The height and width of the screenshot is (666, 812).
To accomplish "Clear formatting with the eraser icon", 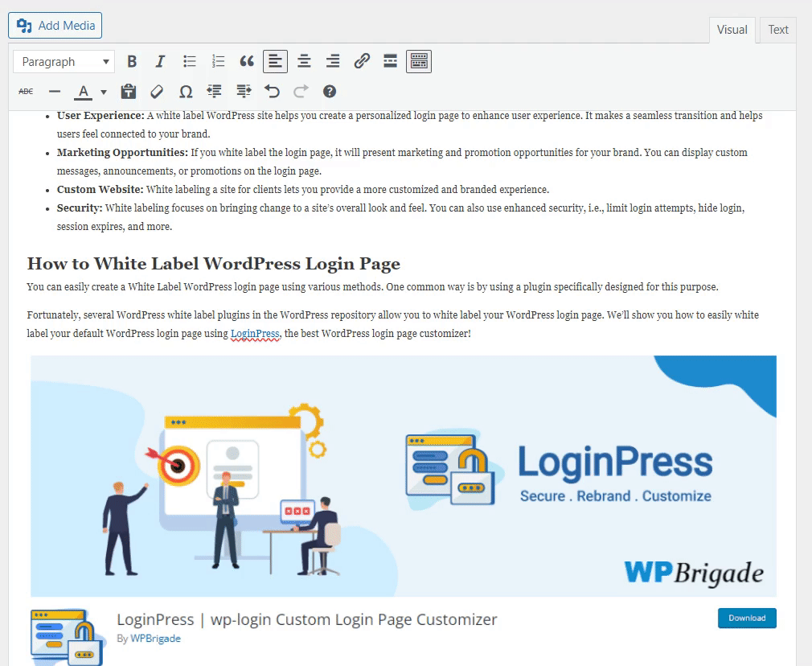I will click(x=157, y=92).
